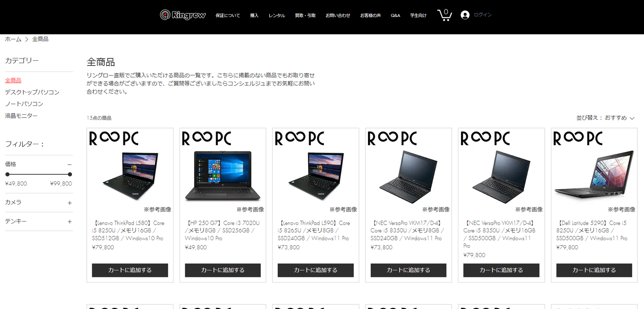Open the shopping cart icon
Viewport: 644px width, 309px height.
click(x=444, y=15)
